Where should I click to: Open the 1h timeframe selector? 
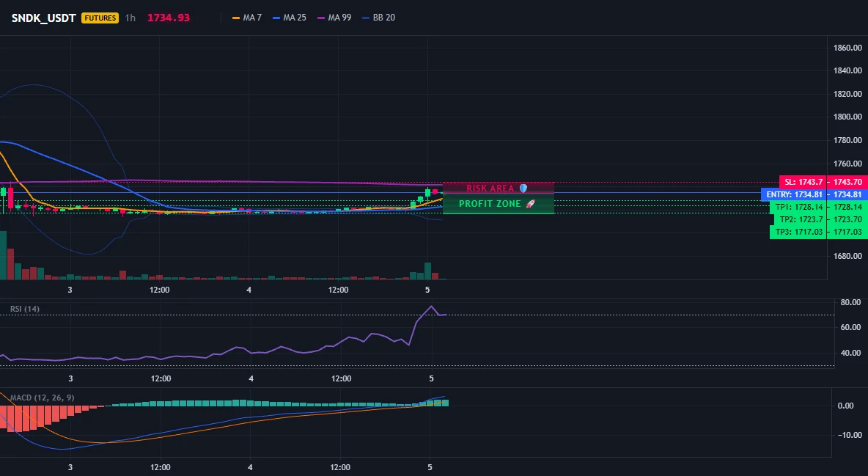[x=130, y=18]
